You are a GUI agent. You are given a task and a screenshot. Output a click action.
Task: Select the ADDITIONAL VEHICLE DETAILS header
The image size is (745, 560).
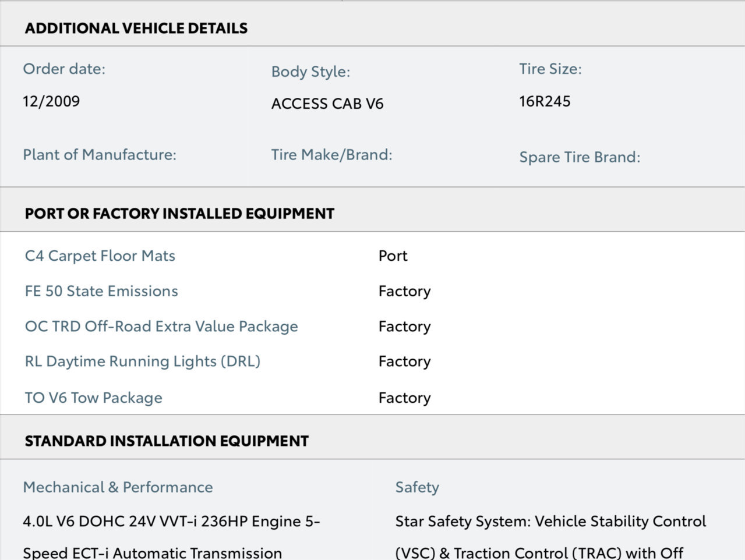click(136, 28)
